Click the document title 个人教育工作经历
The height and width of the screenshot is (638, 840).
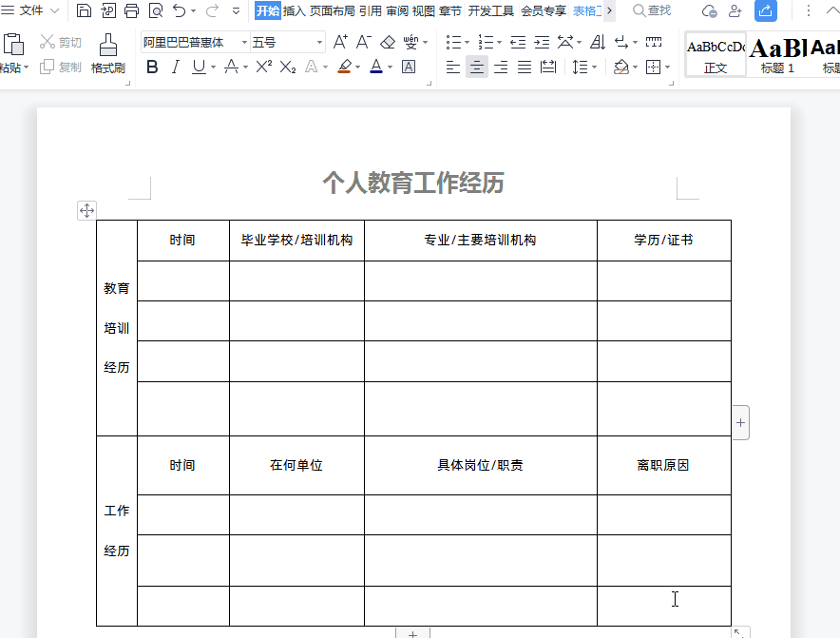pos(413,183)
